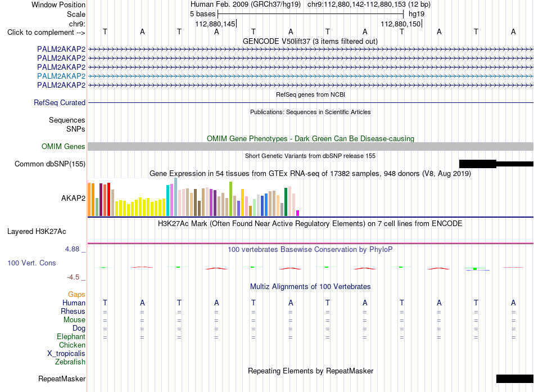The width and height of the screenshot is (534, 392).
Task: Click the 'RefSeq genes from NCBI' title
Action: click(311, 94)
